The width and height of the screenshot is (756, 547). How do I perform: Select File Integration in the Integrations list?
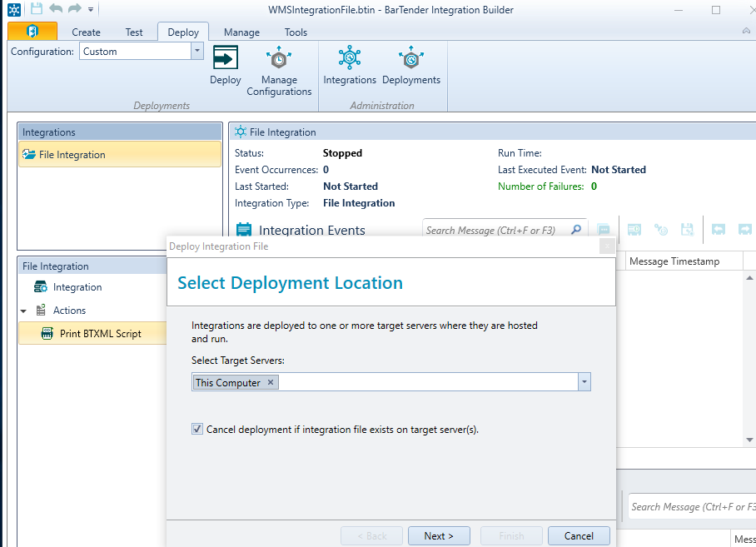click(x=120, y=155)
